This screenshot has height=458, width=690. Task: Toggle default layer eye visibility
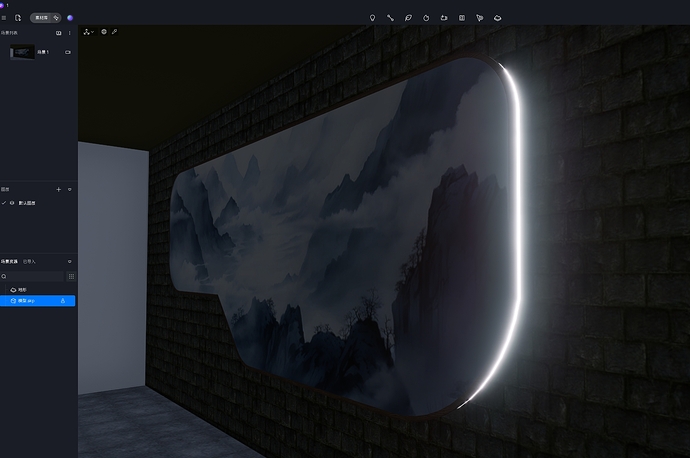coord(12,203)
